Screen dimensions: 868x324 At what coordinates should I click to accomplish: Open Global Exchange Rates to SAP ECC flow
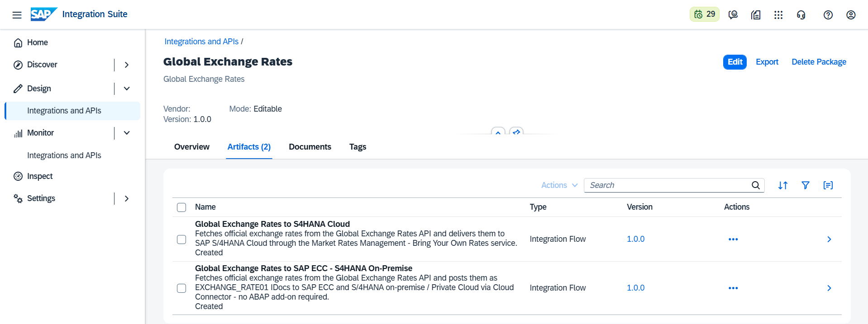304,268
